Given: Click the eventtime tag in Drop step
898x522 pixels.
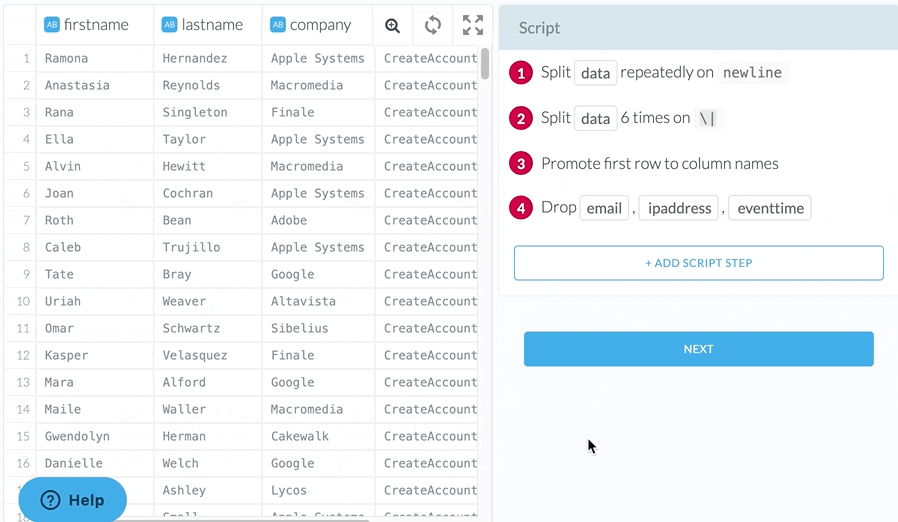Looking at the screenshot, I should [x=769, y=208].
